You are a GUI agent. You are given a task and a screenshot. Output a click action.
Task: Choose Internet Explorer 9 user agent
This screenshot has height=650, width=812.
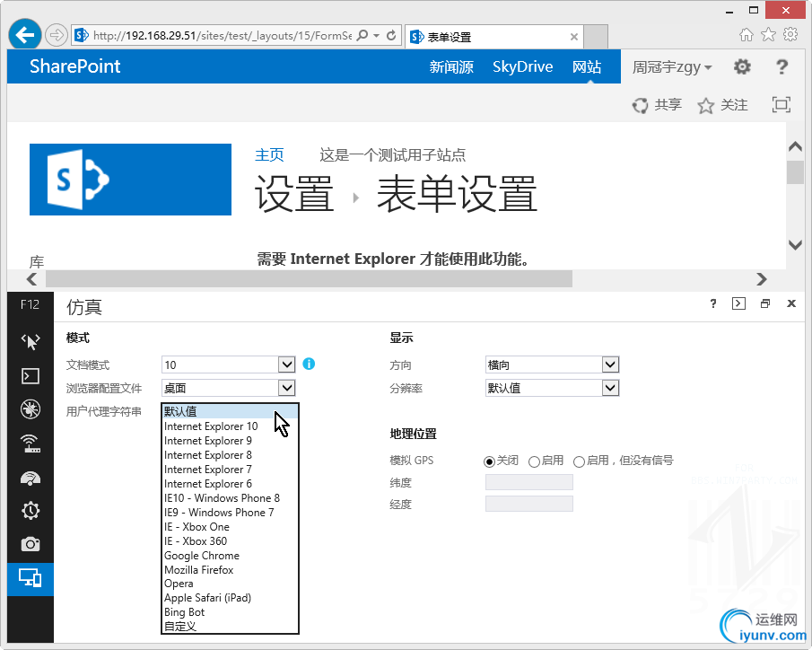pyautogui.click(x=230, y=441)
